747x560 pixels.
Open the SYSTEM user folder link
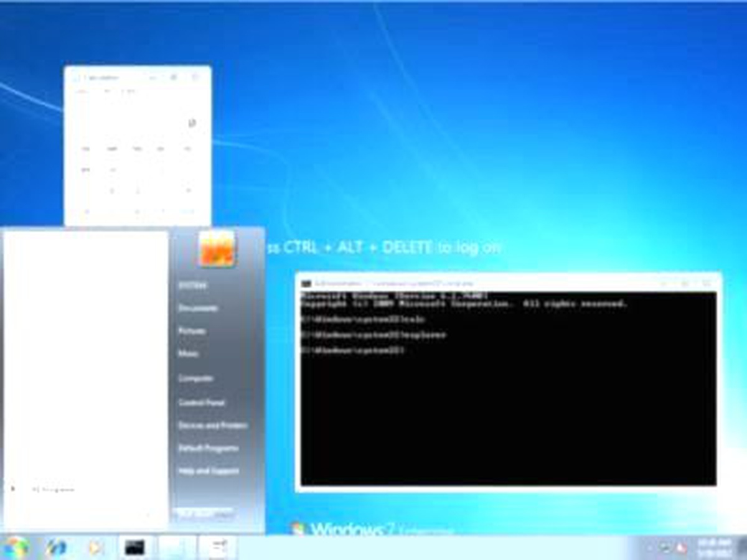tap(193, 285)
